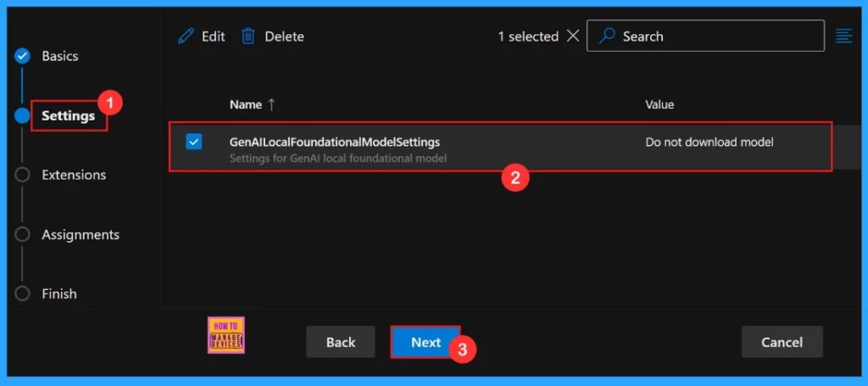Viewport: 868px width, 386px height.
Task: Click the Edit label
Action: pos(213,36)
